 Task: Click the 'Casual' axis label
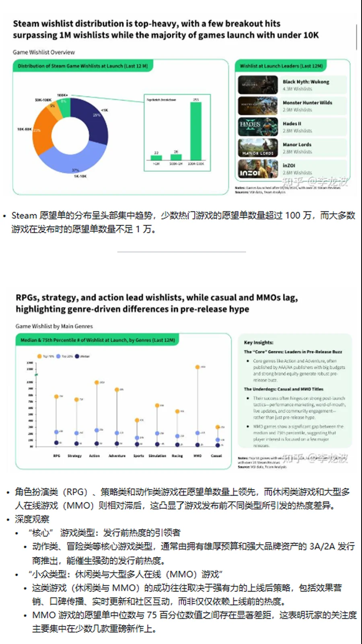(x=216, y=456)
